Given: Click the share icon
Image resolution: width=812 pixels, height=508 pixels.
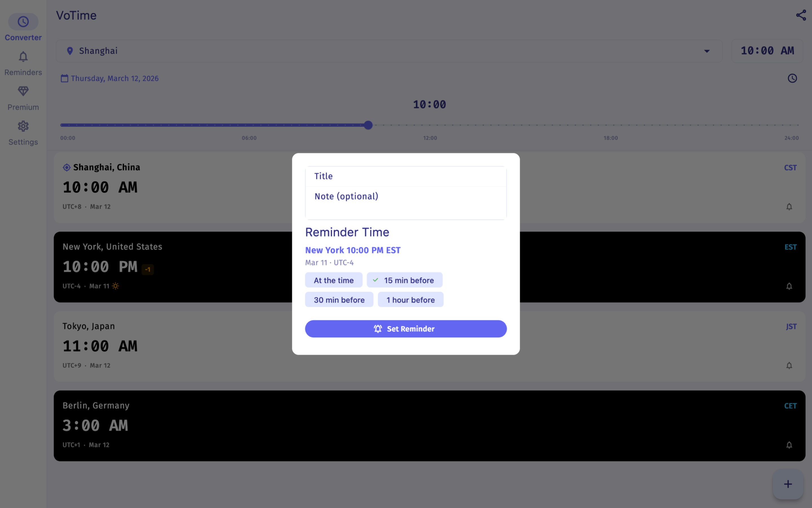Looking at the screenshot, I should pyautogui.click(x=801, y=15).
